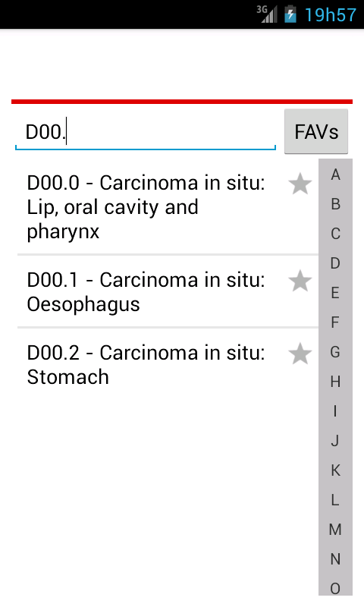The height and width of the screenshot is (607, 364).
Task: Jump to letter A in index
Action: (x=335, y=175)
